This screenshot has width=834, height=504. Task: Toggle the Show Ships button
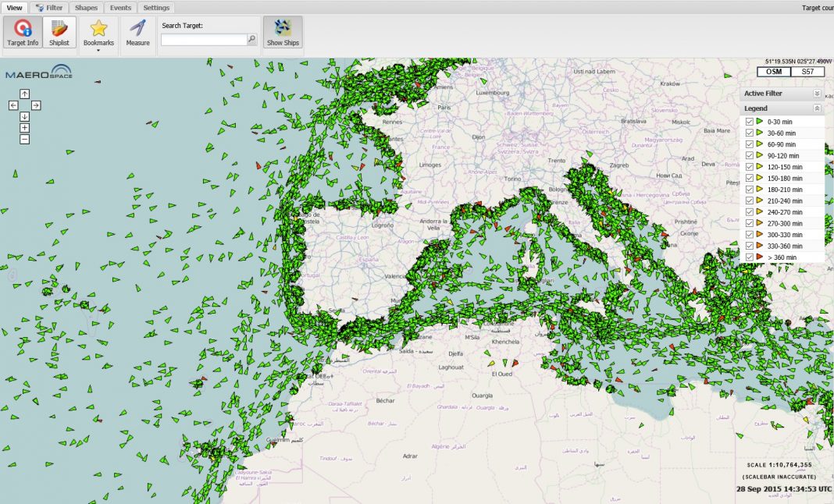(283, 32)
